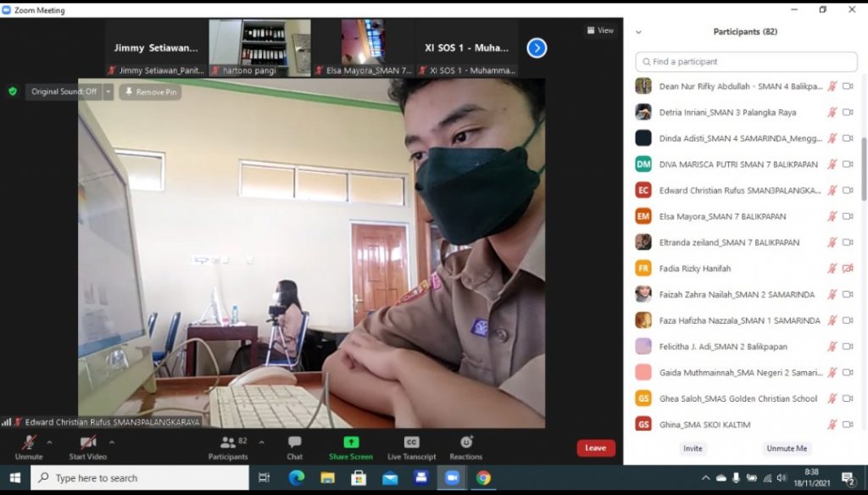Select Jimmy Setiawan video thumbnail

point(156,47)
